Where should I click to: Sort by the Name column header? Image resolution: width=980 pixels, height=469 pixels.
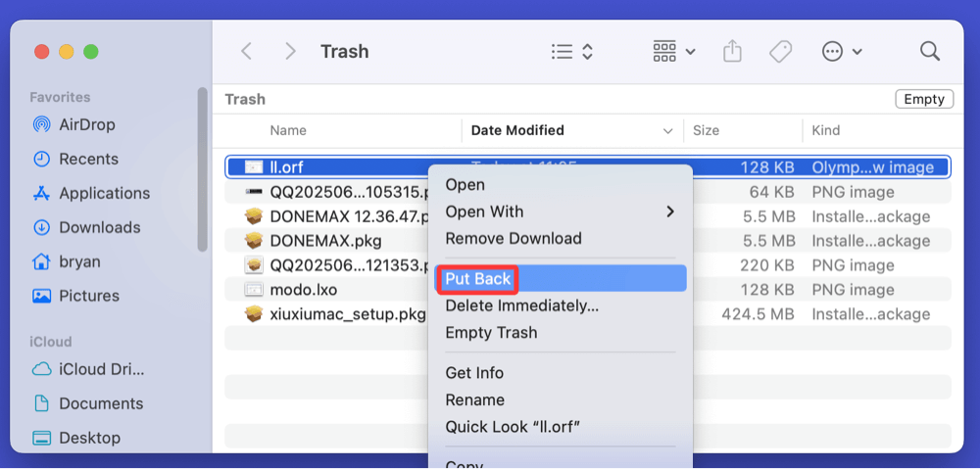click(288, 130)
